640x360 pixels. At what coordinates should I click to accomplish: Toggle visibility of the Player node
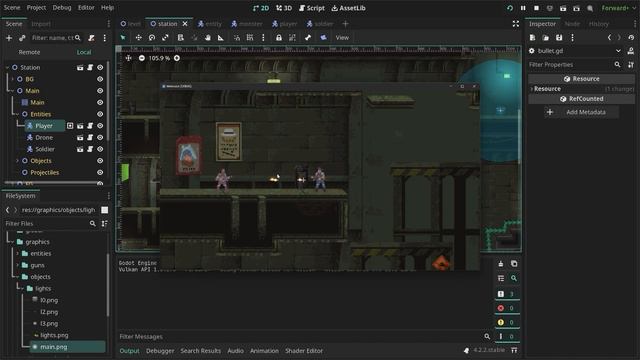coord(100,126)
